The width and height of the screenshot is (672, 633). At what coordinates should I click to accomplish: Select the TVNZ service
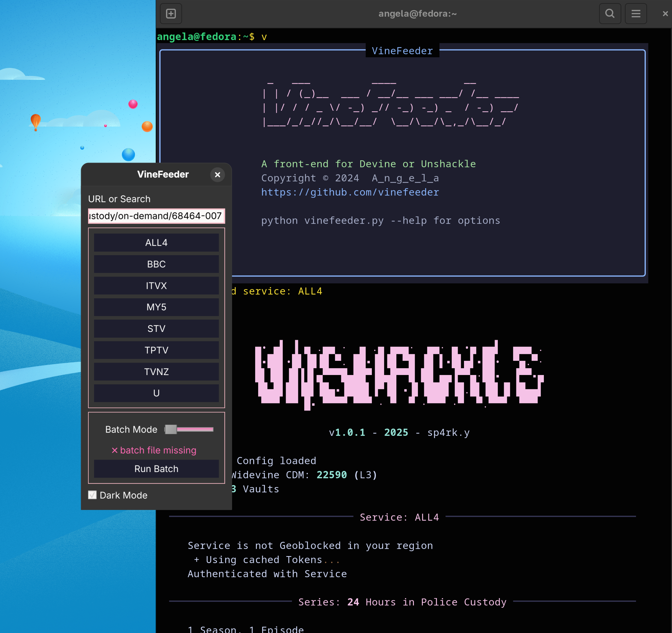(156, 371)
